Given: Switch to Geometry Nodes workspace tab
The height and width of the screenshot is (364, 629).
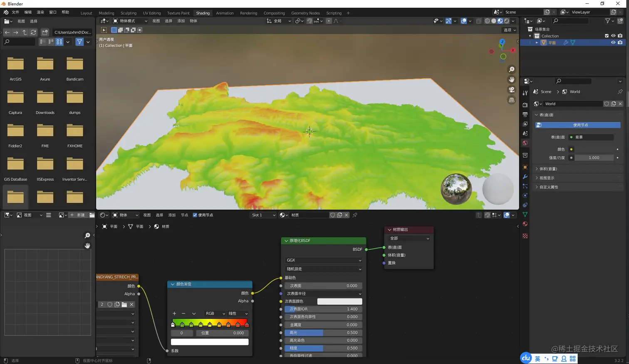Looking at the screenshot, I should 305,13.
